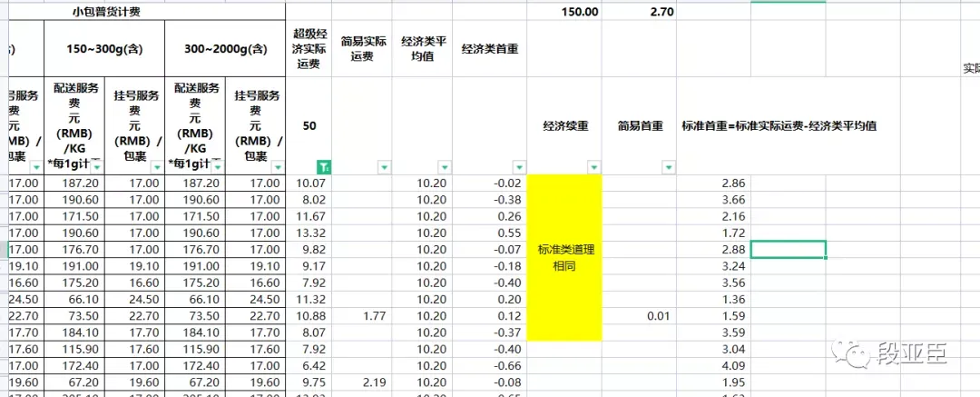Select the 标准首重=标准实际运费-经济类平均值 formula note
This screenshot has height=397, width=980.
coord(779,126)
